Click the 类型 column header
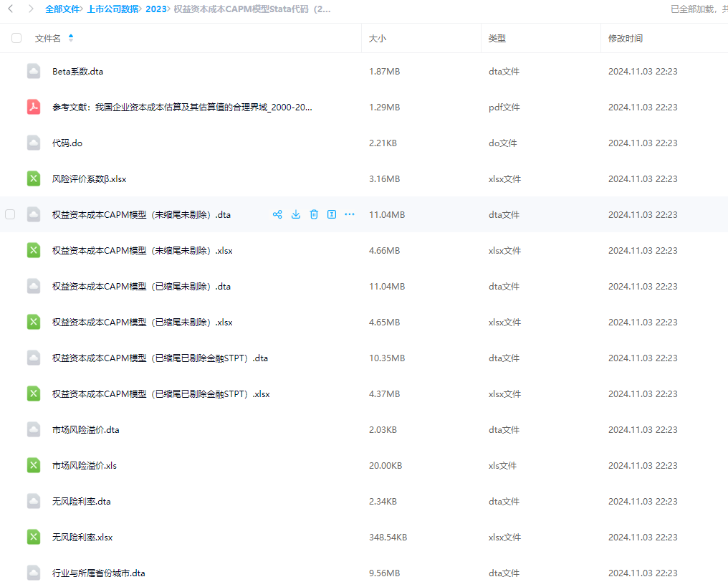The width and height of the screenshot is (728, 587). 497,39
